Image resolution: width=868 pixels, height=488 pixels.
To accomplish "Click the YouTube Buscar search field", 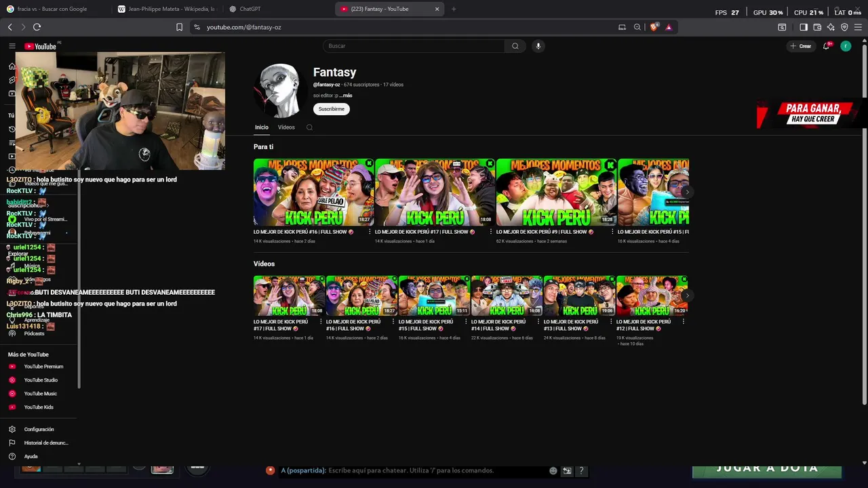I will pyautogui.click(x=414, y=46).
